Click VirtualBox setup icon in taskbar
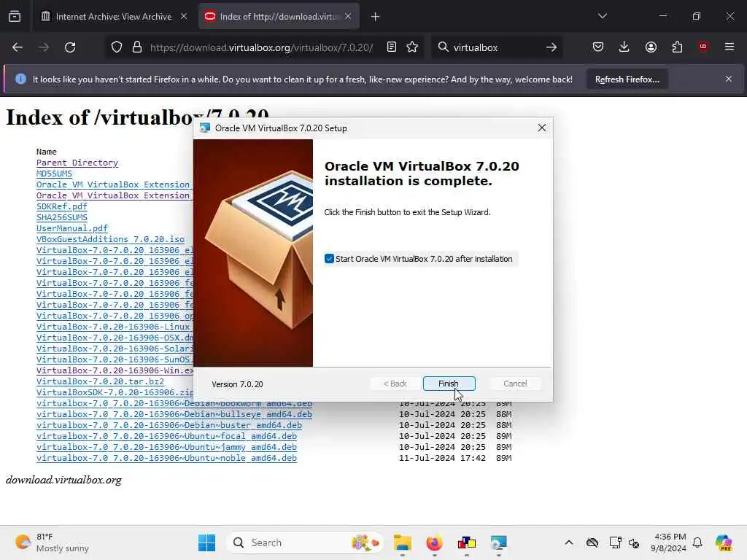747x560 pixels. coord(498,542)
